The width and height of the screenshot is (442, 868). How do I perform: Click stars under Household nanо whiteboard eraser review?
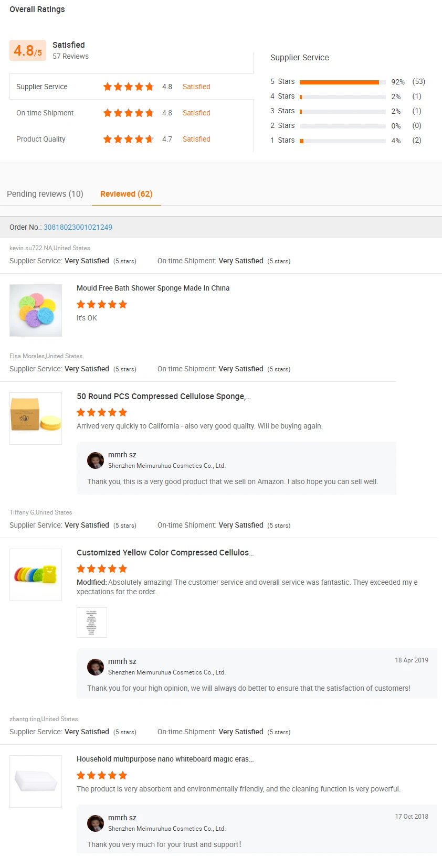point(102,775)
